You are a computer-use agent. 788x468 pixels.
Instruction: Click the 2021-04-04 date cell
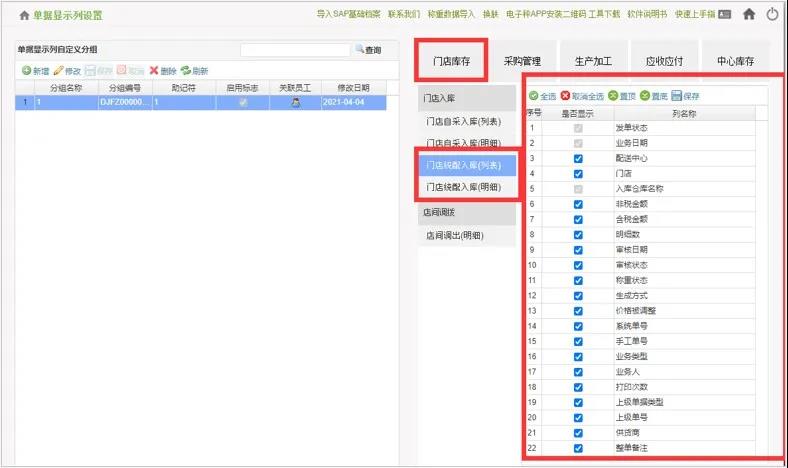[x=354, y=102]
